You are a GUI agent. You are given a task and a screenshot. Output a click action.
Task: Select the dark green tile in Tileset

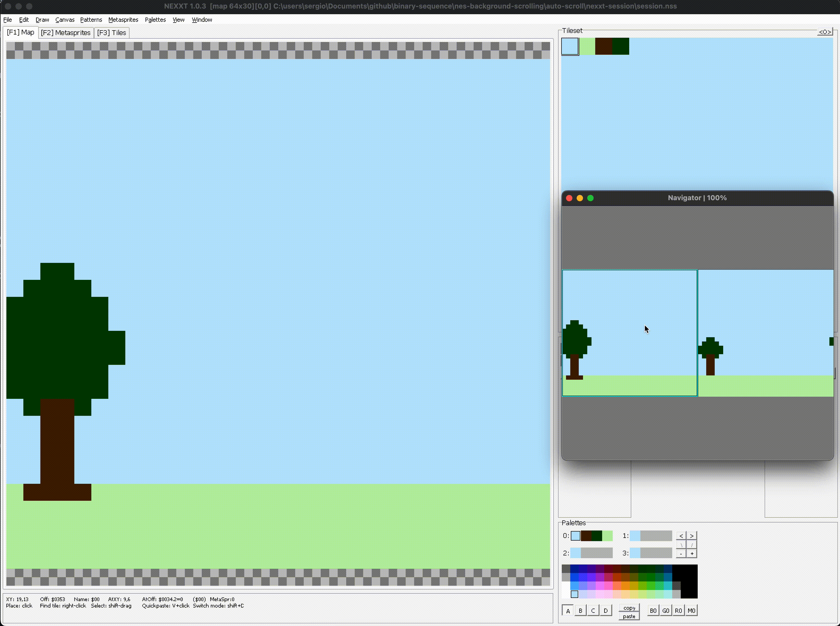pyautogui.click(x=620, y=46)
